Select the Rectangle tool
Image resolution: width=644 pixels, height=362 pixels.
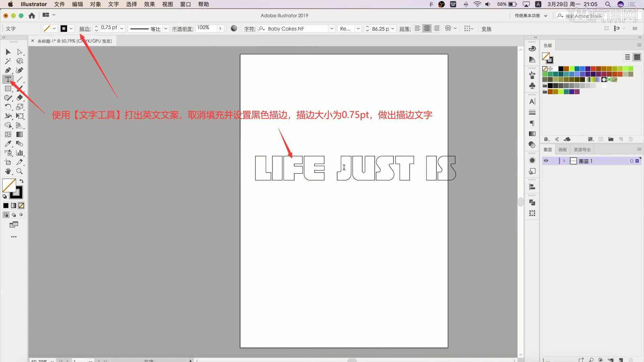[8, 89]
